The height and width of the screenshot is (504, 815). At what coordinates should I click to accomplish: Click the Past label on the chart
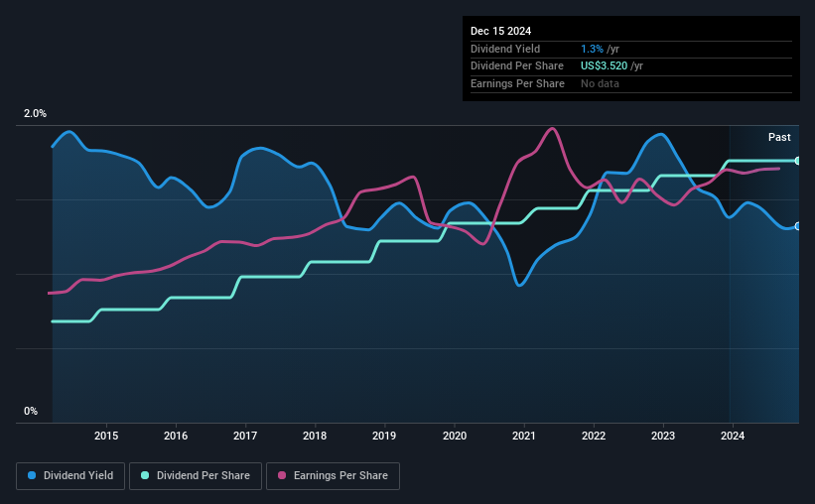pyautogui.click(x=779, y=137)
